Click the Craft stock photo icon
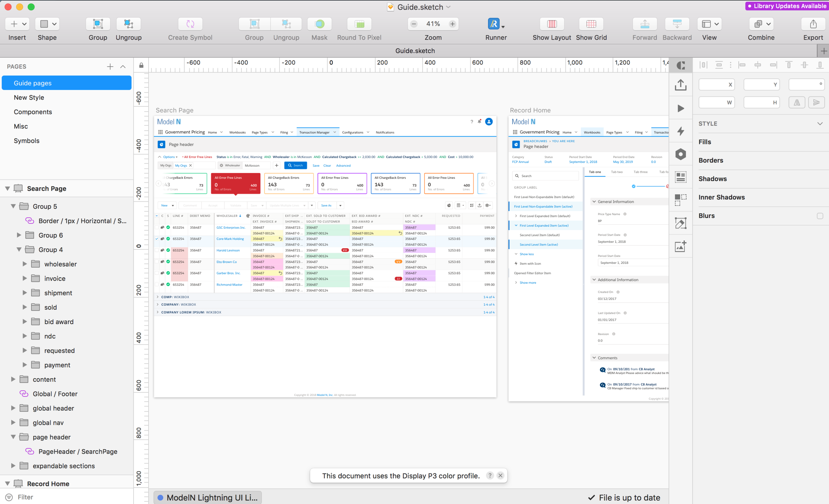 pyautogui.click(x=681, y=246)
